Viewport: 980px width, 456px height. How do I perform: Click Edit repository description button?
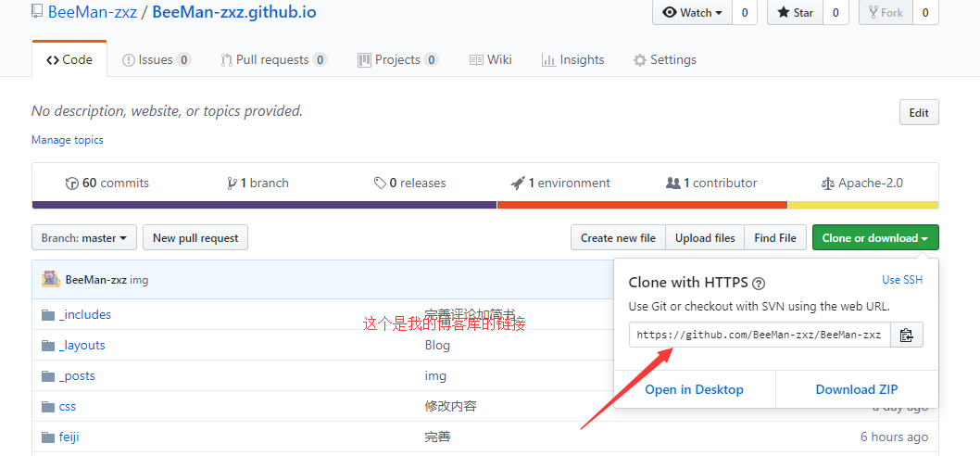point(919,112)
